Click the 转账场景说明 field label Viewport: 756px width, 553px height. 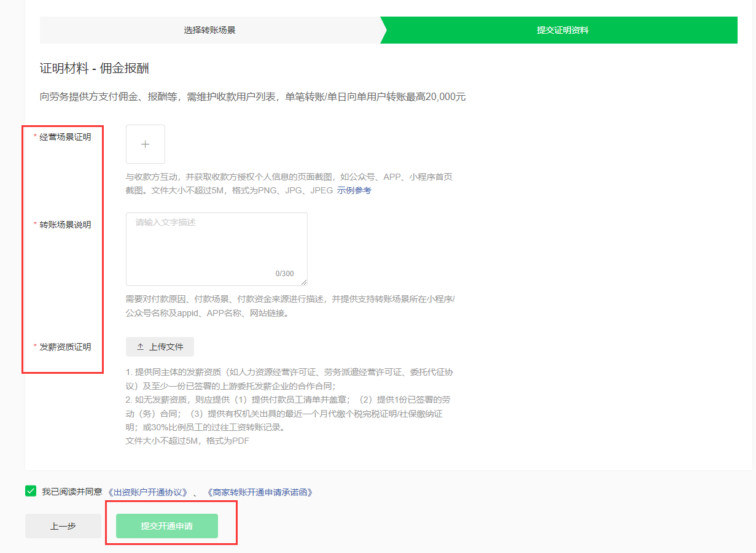66,225
